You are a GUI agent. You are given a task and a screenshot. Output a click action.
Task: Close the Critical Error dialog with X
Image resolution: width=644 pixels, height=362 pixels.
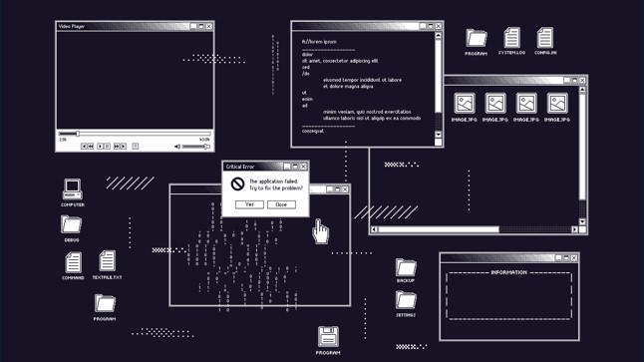(303, 167)
